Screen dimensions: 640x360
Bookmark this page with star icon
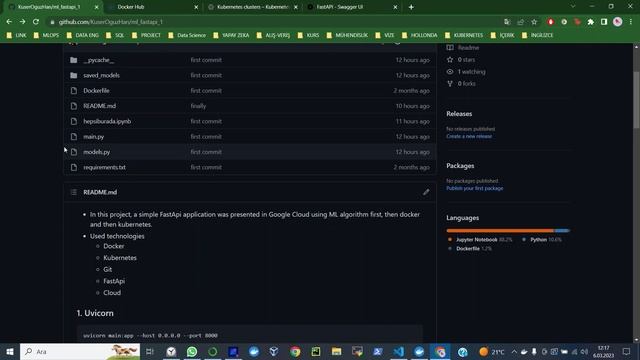click(x=534, y=22)
